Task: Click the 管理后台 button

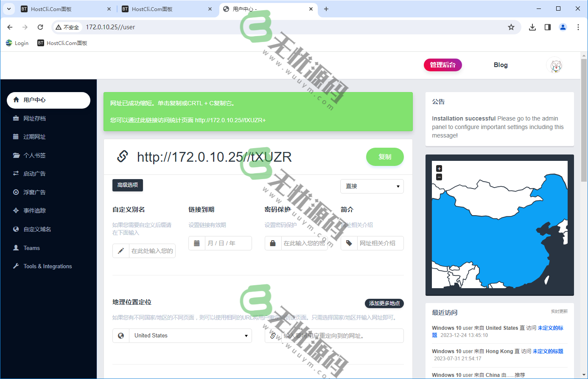Action: (x=442, y=65)
